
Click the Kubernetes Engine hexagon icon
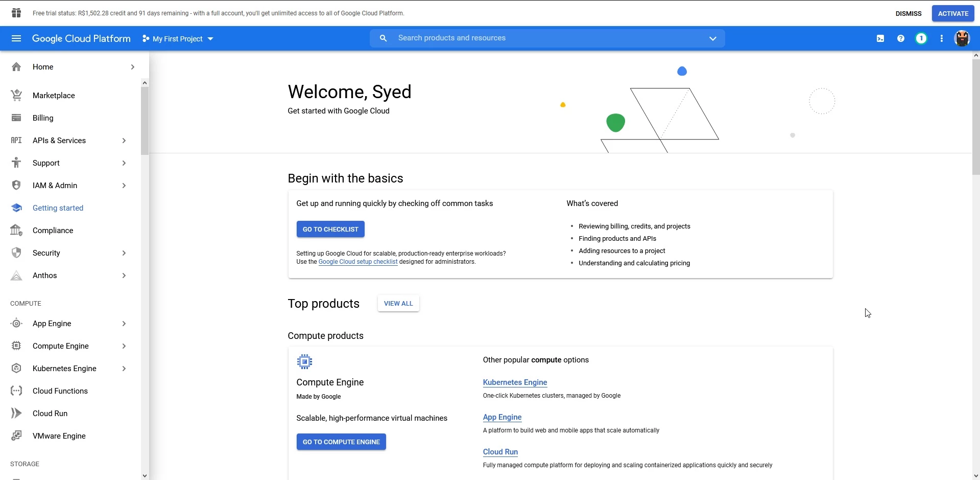pos(16,369)
